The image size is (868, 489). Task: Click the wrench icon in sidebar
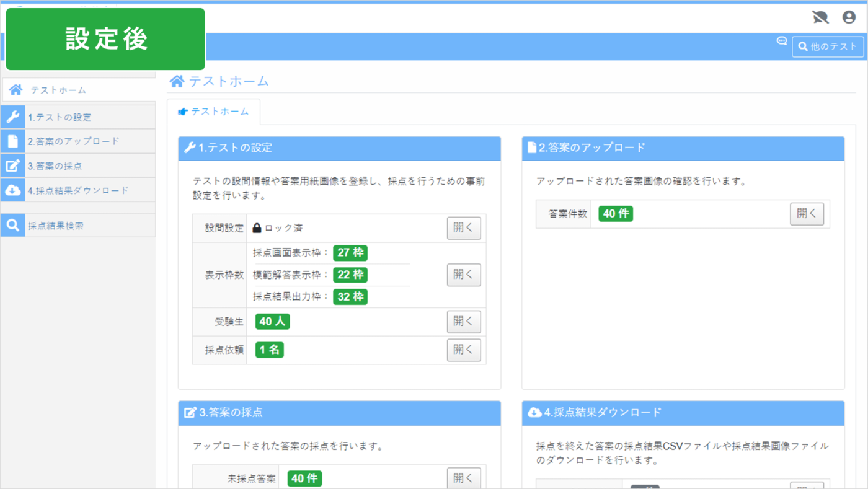tap(12, 117)
